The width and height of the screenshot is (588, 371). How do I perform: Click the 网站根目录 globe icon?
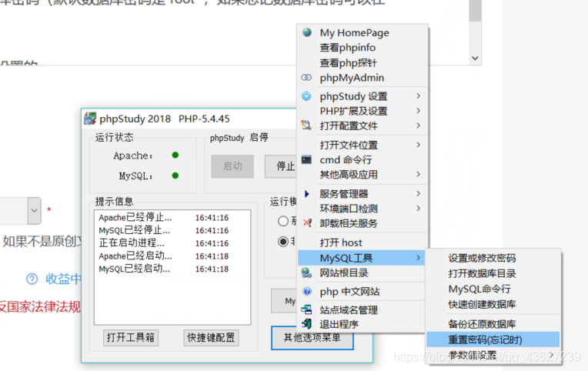click(x=306, y=272)
